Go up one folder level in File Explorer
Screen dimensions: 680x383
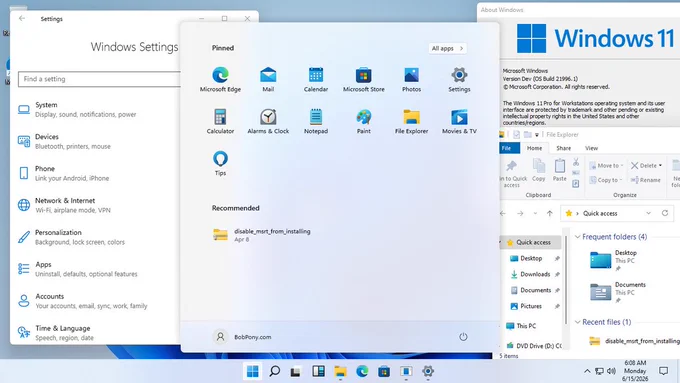click(x=549, y=213)
